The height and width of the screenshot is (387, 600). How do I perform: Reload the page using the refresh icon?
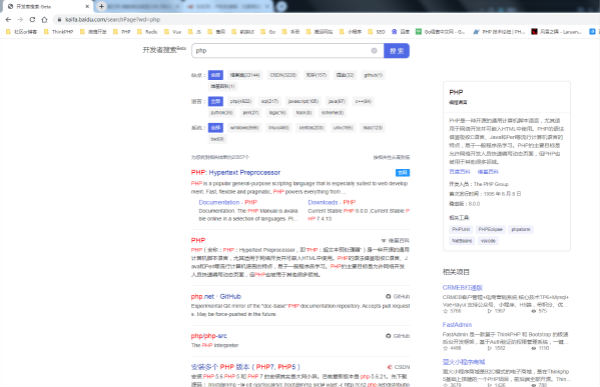point(32,20)
